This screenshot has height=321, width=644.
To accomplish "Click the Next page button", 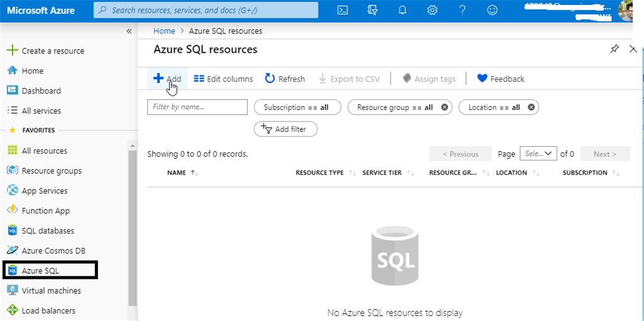I will (x=605, y=154).
